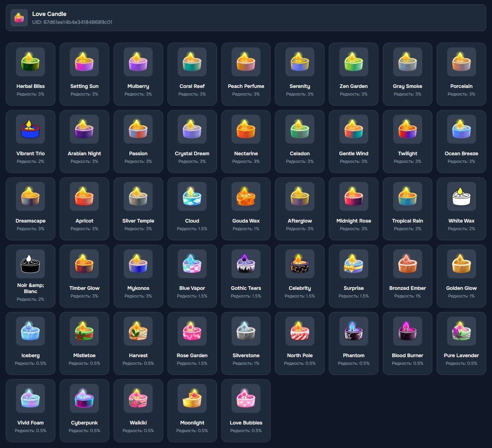
Task: Click the Noir & Blanc candle icon
Action: [x=30, y=264]
